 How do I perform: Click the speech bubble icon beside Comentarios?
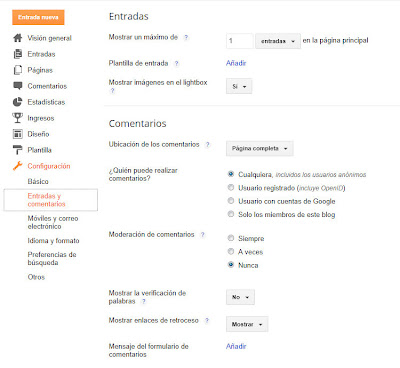(x=18, y=86)
